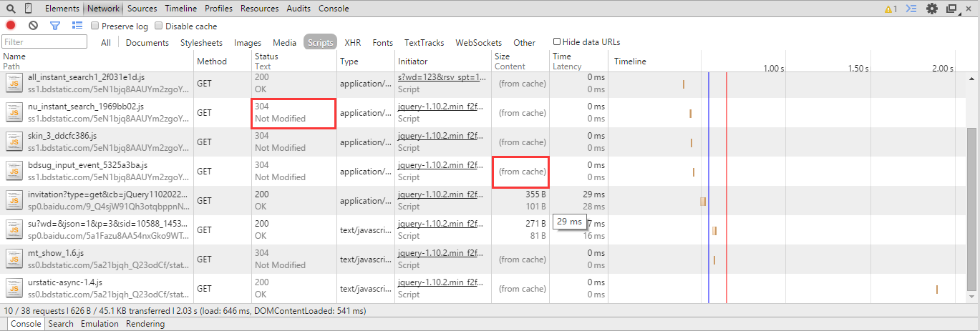Image resolution: width=980 pixels, height=331 pixels.
Task: Show the console drawer icon
Action: pyautogui.click(x=911, y=9)
